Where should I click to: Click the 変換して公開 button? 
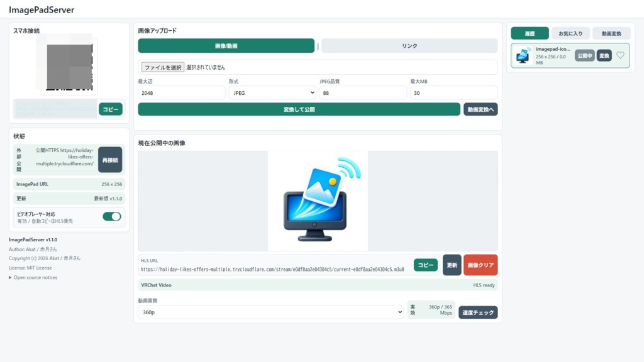(x=299, y=109)
